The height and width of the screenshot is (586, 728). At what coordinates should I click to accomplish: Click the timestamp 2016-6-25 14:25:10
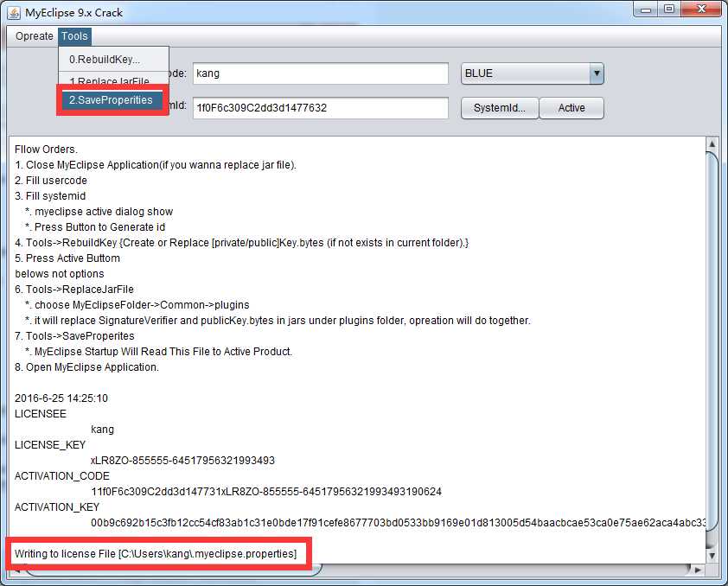tap(61, 398)
